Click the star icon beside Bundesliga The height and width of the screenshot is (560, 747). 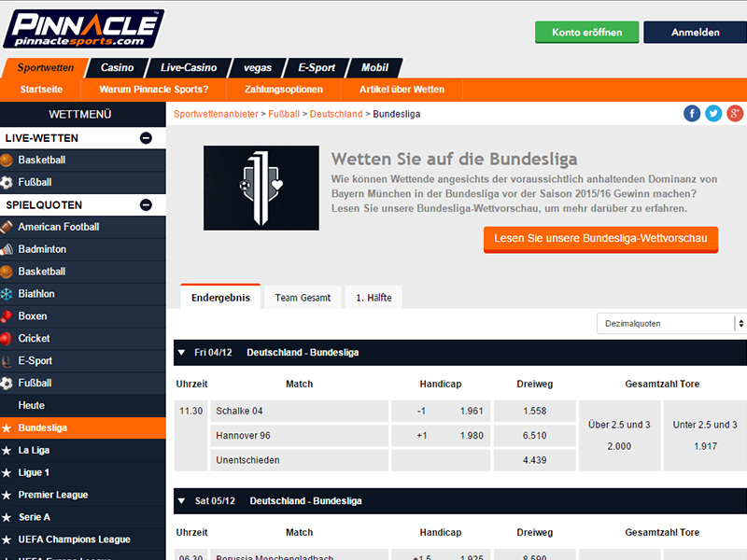coord(7,428)
